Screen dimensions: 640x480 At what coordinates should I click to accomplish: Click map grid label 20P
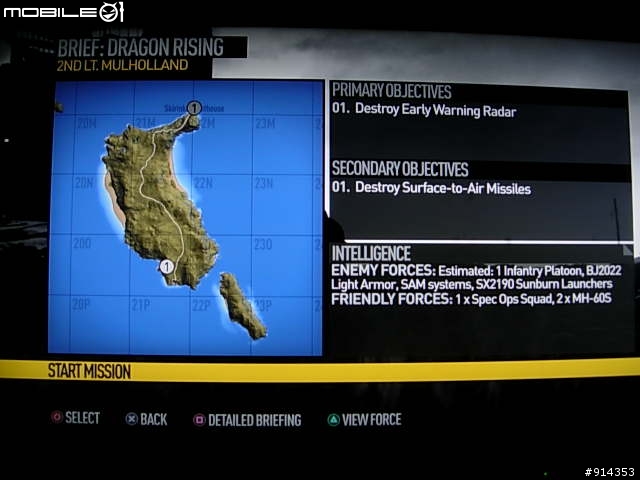pos(81,305)
